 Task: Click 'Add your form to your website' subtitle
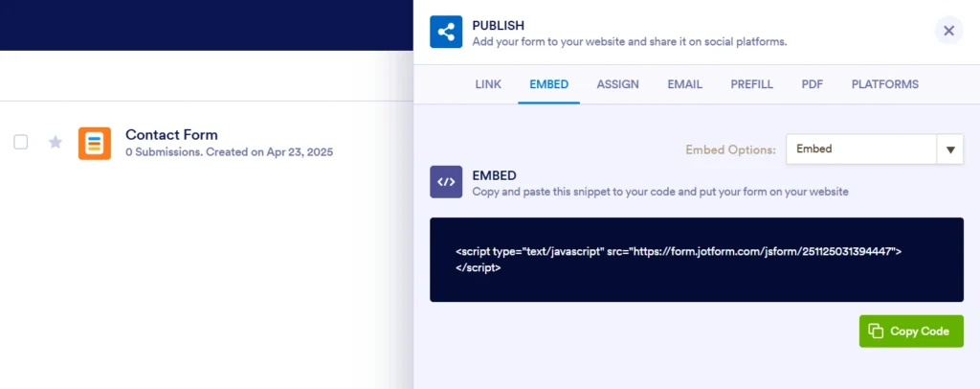point(630,42)
